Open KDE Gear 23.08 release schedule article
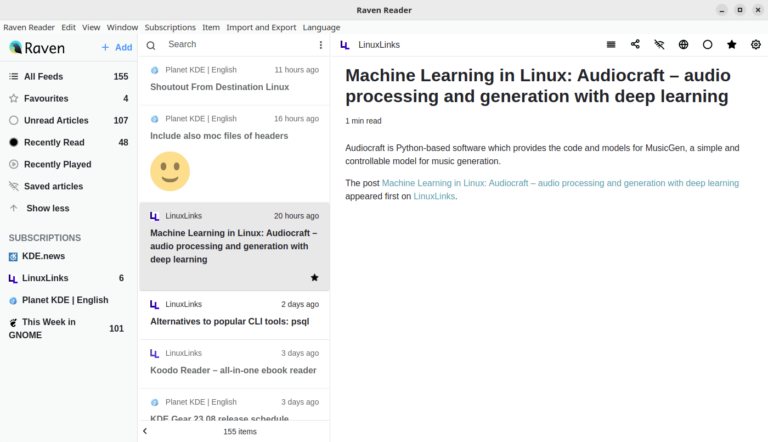The width and height of the screenshot is (768, 442). (234, 406)
